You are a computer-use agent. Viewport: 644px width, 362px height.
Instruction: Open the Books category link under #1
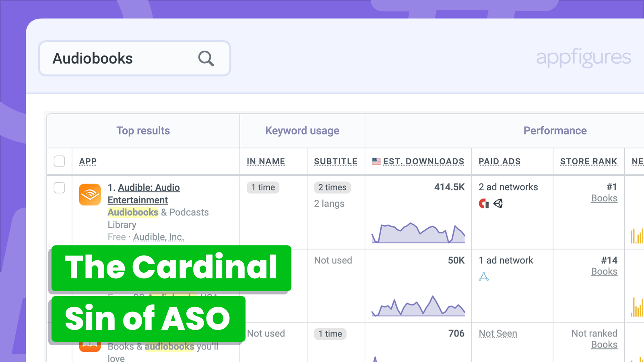(604, 198)
